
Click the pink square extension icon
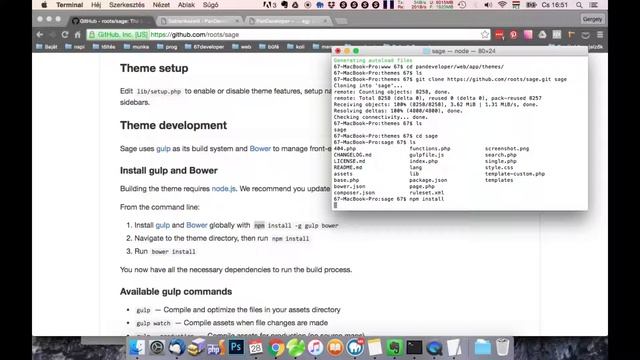[528, 35]
